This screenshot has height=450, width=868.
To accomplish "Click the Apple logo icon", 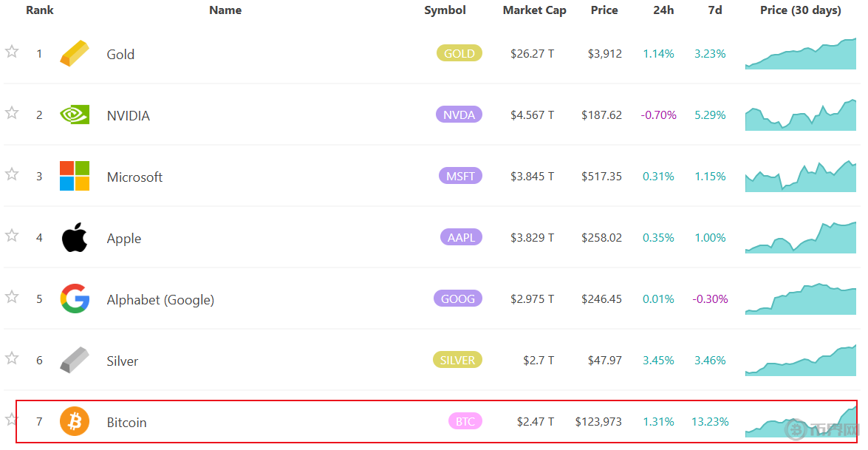I will point(75,237).
